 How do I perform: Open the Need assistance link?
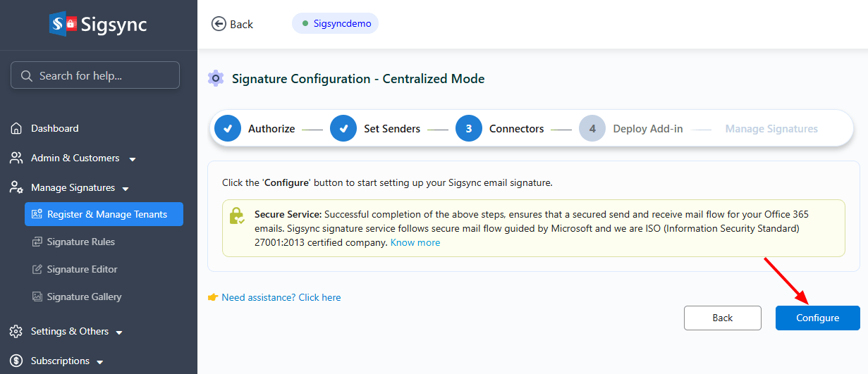coord(281,297)
